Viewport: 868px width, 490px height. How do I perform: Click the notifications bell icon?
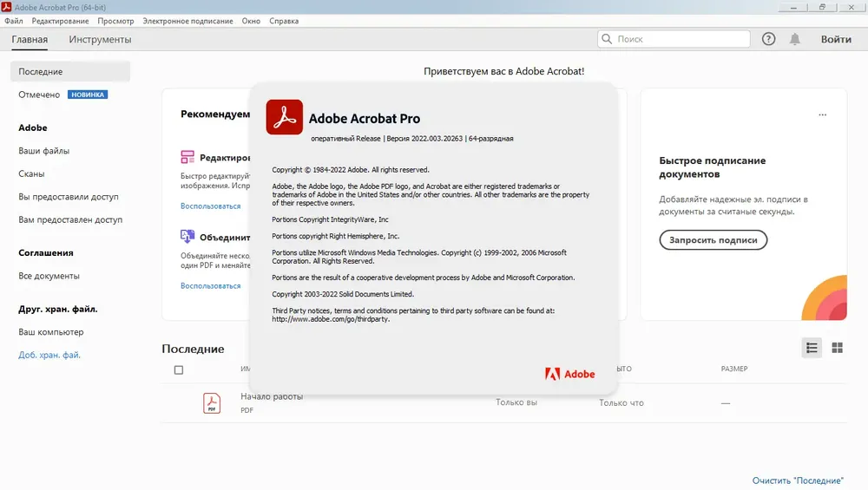794,39
